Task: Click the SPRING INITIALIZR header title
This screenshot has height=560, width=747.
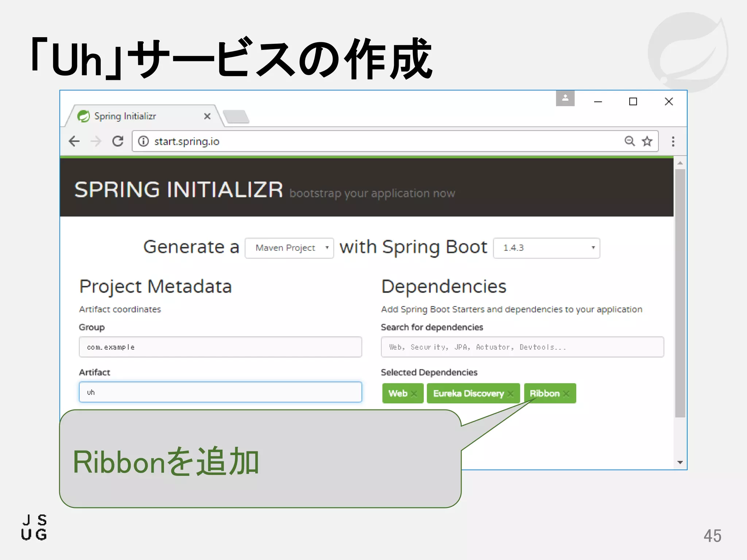Action: point(178,190)
